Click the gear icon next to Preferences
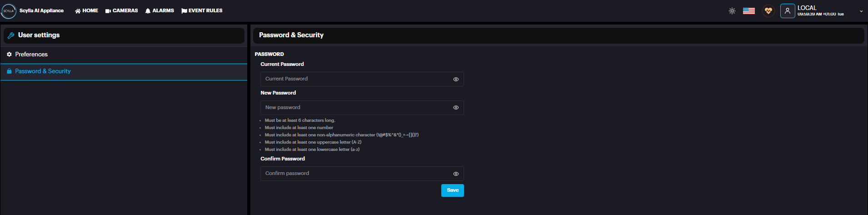 pyautogui.click(x=9, y=55)
